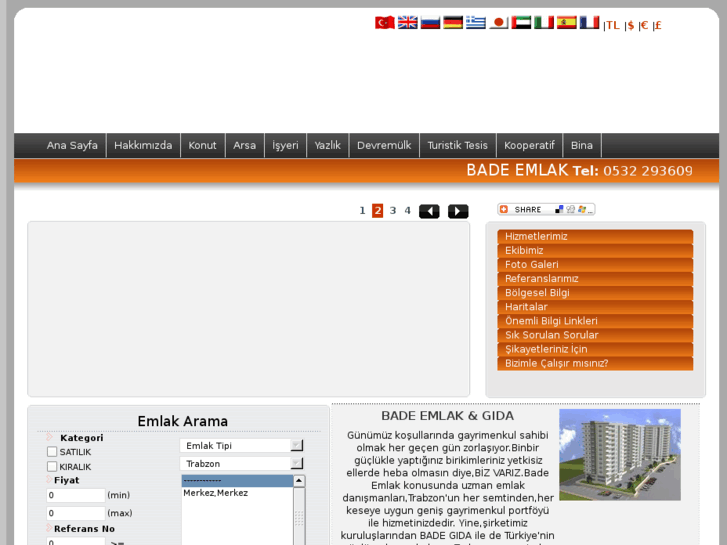Viewport: 727px width, 545px height.
Task: Switch language with the Turkish flag
Action: pyautogui.click(x=384, y=22)
